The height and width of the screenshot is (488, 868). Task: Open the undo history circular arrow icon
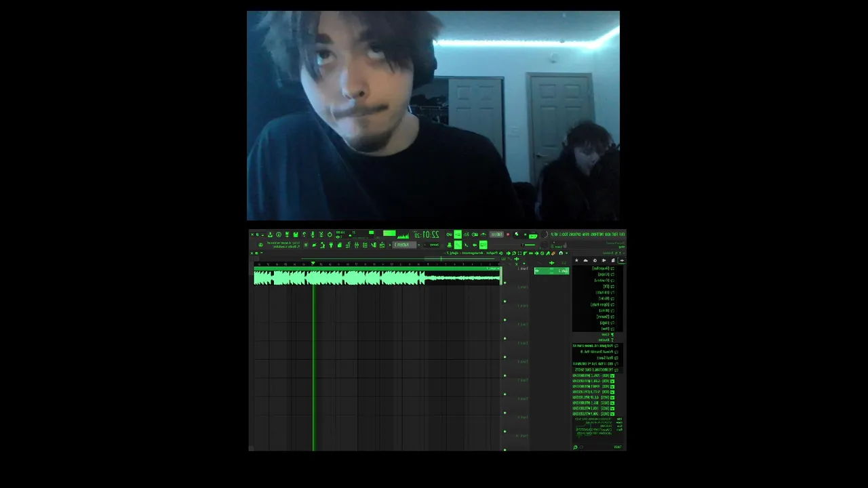pos(330,235)
